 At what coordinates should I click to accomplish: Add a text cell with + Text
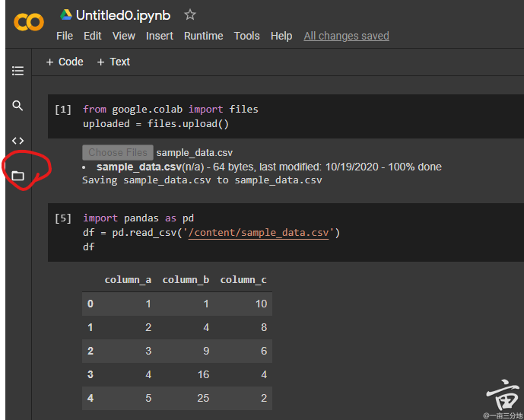[x=113, y=62]
